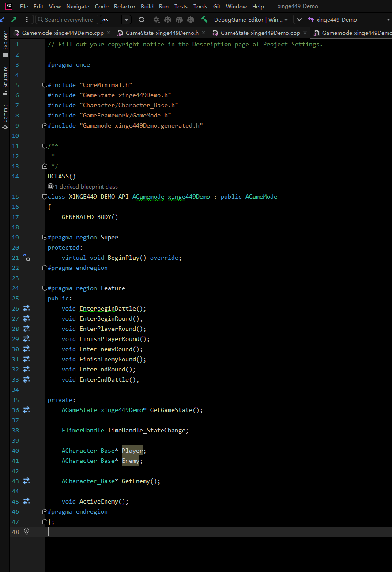Viewport: 392px width, 572px height.
Task: Open the Refactor menu
Action: pyautogui.click(x=124, y=6)
